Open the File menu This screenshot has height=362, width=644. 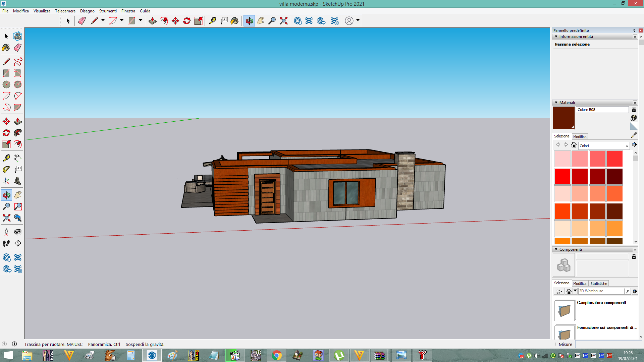tap(5, 11)
